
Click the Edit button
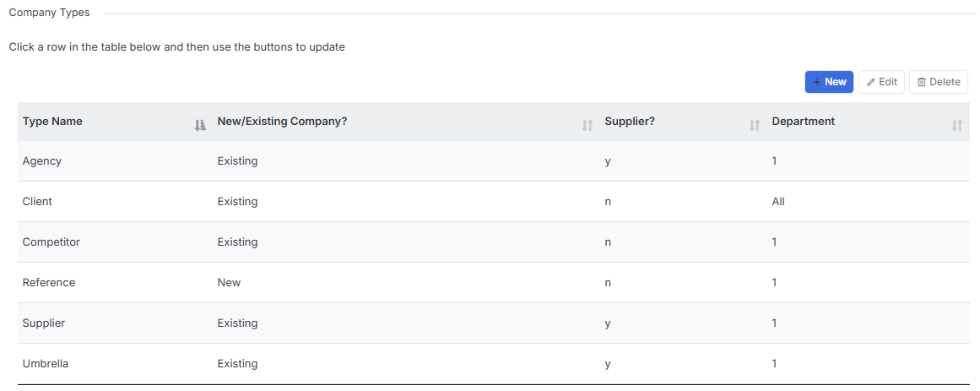coord(882,82)
